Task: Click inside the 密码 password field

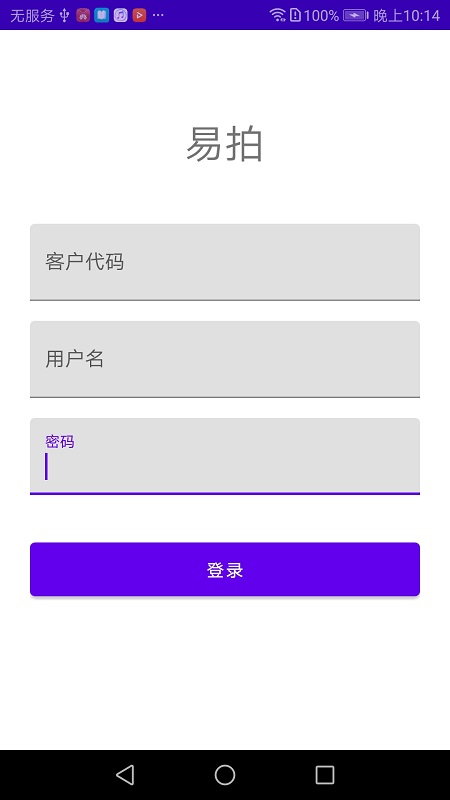Action: pyautogui.click(x=225, y=456)
